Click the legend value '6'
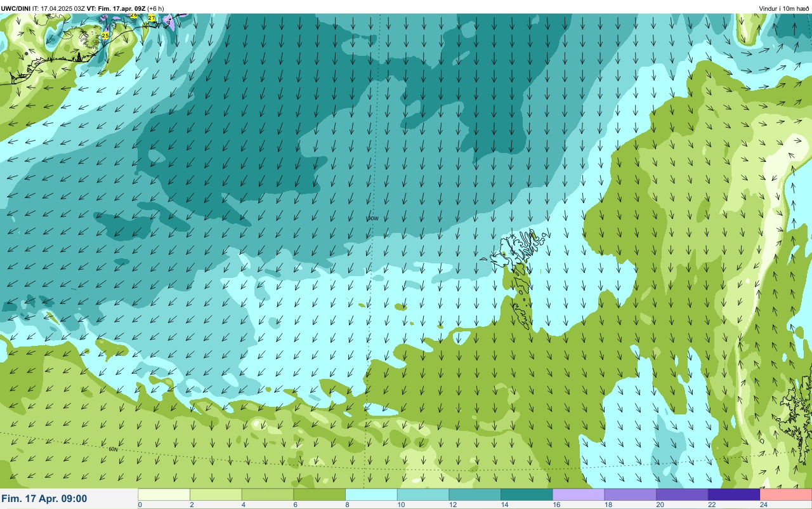812x509 pixels. tap(294, 505)
